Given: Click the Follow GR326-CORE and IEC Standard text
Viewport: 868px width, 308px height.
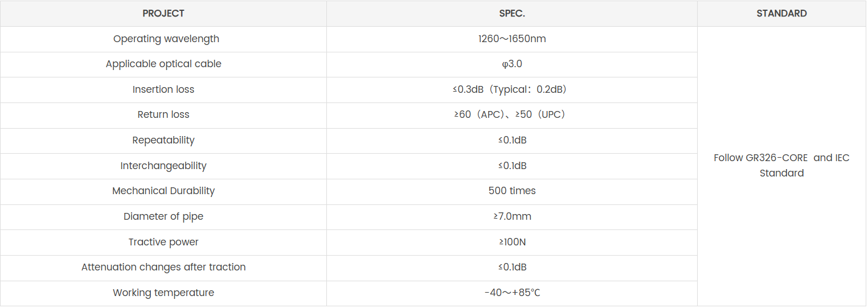Looking at the screenshot, I should (x=781, y=165).
